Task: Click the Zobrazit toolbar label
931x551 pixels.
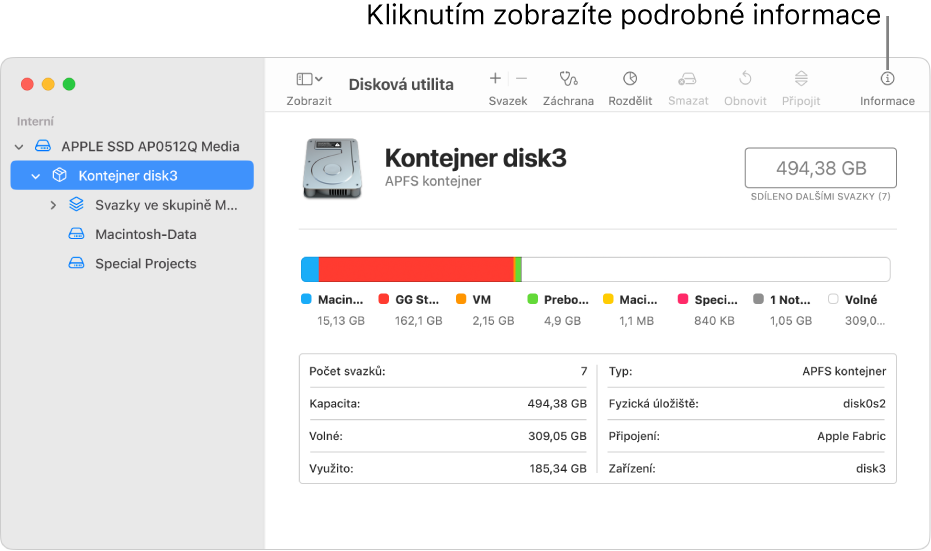Action: 309,101
